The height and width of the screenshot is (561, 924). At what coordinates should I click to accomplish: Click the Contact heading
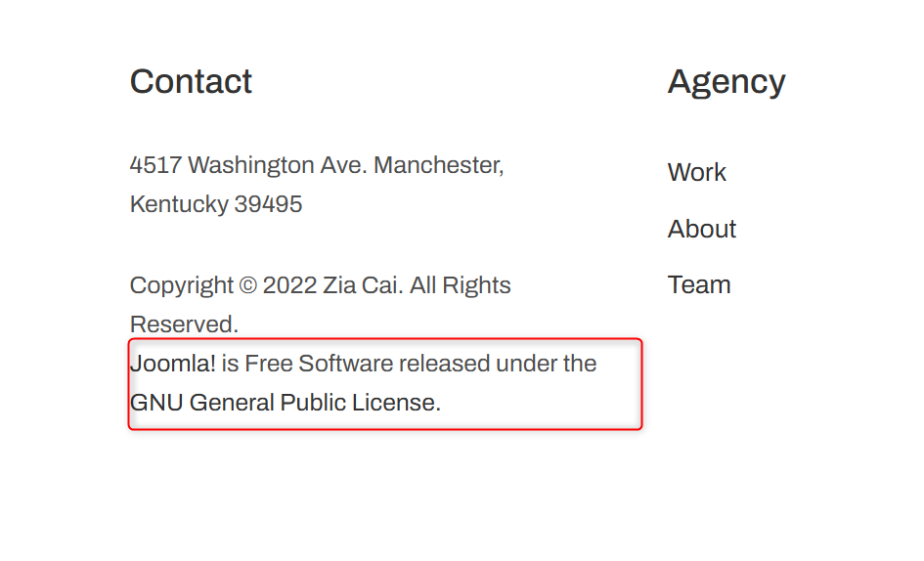pos(191,82)
